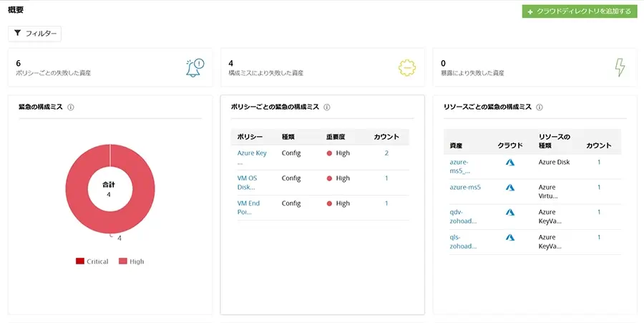Open the VM End Poi policy link
Screen dimensions: 644x323
point(248,208)
